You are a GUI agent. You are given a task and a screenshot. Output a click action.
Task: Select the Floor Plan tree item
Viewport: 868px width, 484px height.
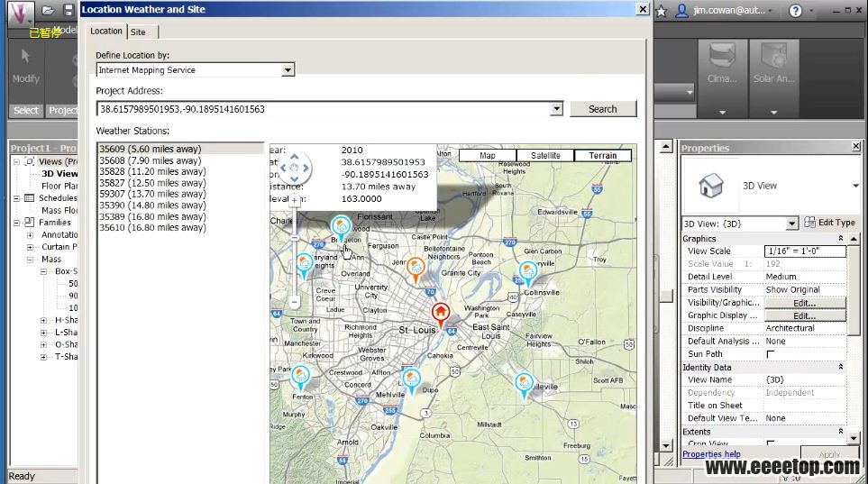point(59,186)
